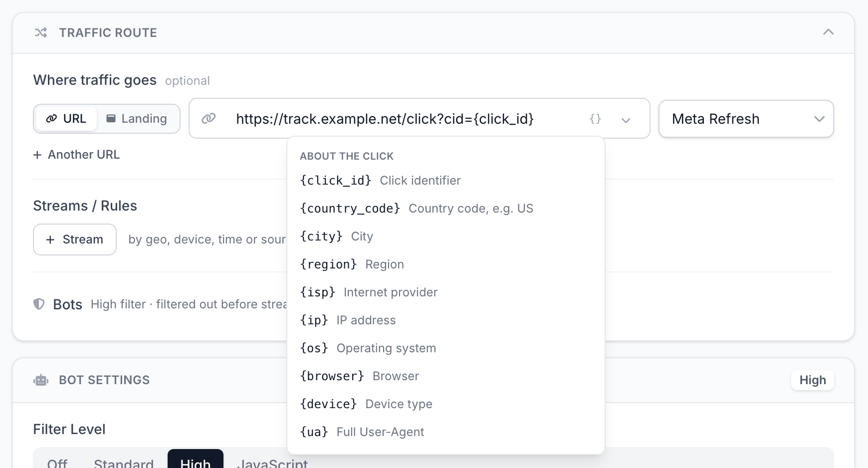Insert the {device} Device type macro
The width and height of the screenshot is (868, 468).
[x=445, y=404]
